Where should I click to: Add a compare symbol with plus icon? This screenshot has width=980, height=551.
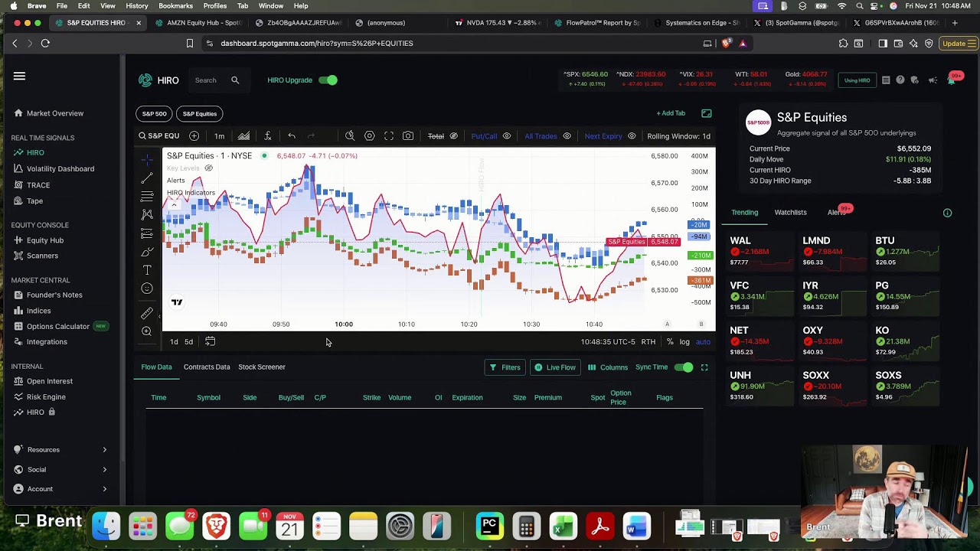[x=194, y=136]
